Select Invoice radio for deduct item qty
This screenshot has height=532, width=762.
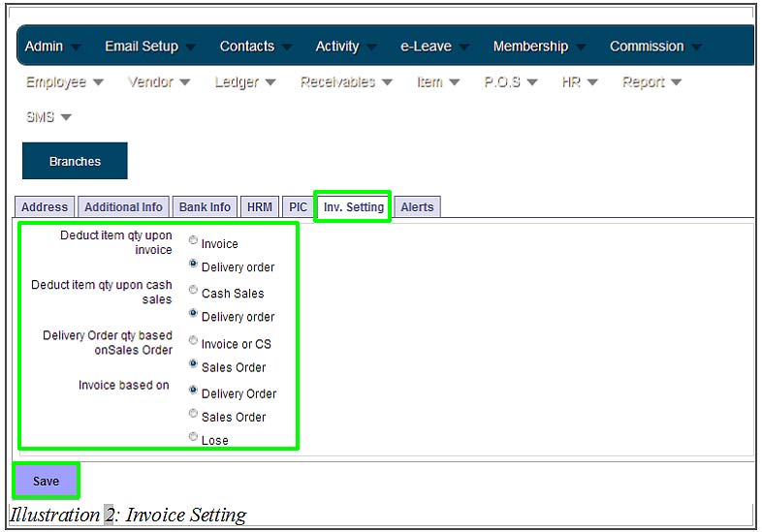[x=194, y=240]
